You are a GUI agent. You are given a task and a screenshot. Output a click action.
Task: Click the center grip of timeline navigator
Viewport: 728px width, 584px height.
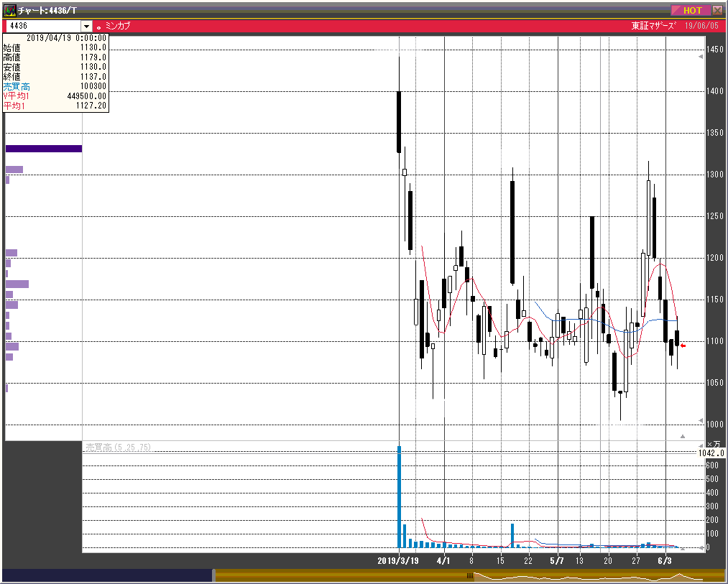(470, 575)
